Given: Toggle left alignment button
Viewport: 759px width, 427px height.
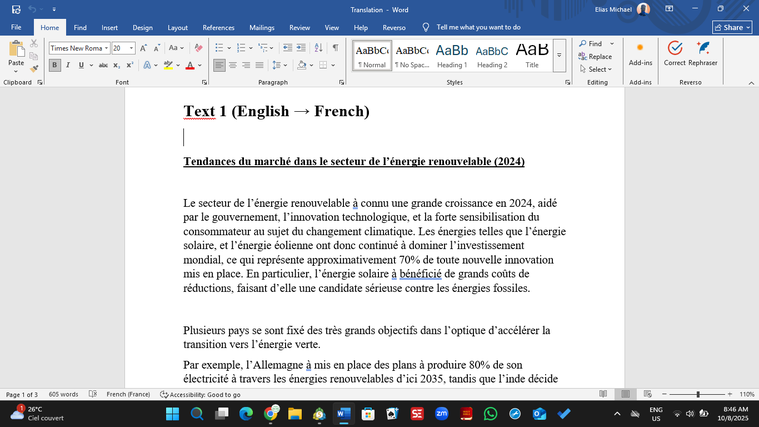Looking at the screenshot, I should pos(219,65).
